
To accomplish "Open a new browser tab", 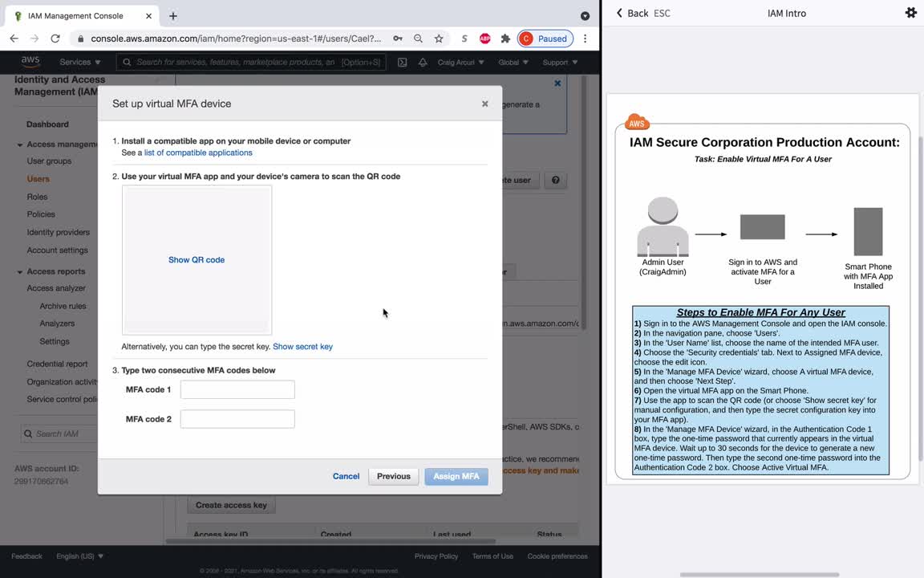I will click(172, 16).
